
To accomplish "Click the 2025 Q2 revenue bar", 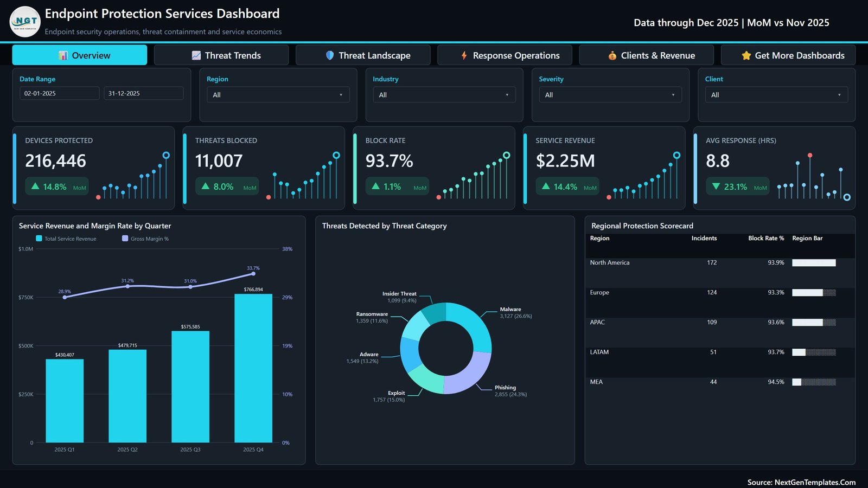I will (127, 396).
